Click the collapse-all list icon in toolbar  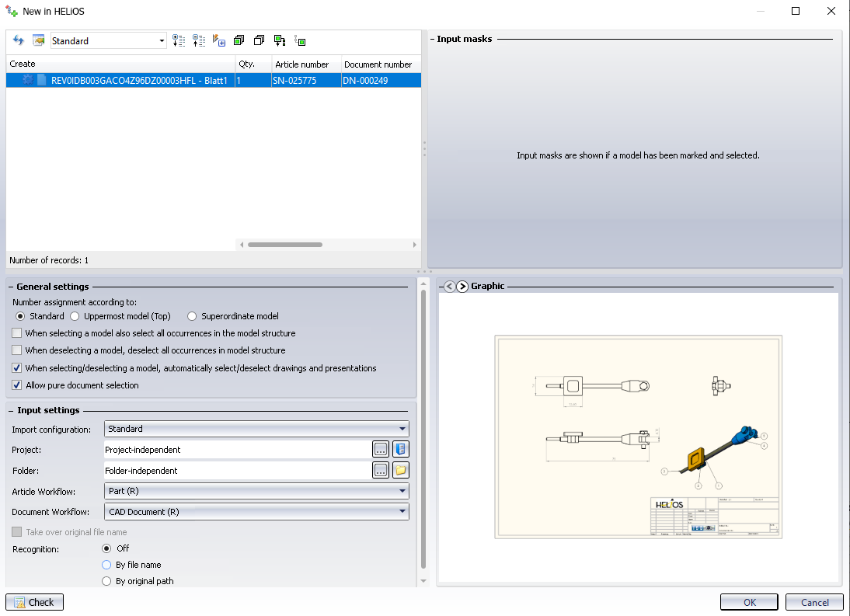pos(199,40)
